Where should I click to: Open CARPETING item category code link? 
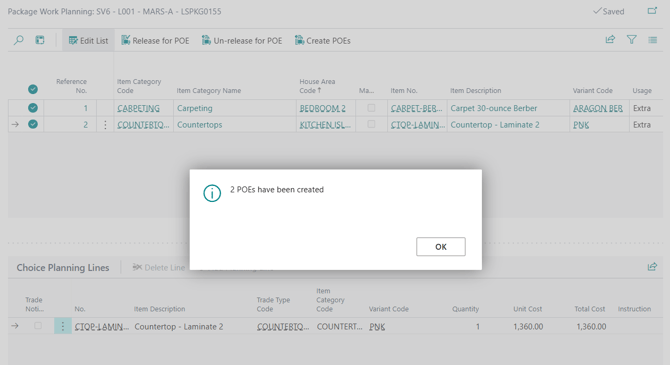point(138,108)
